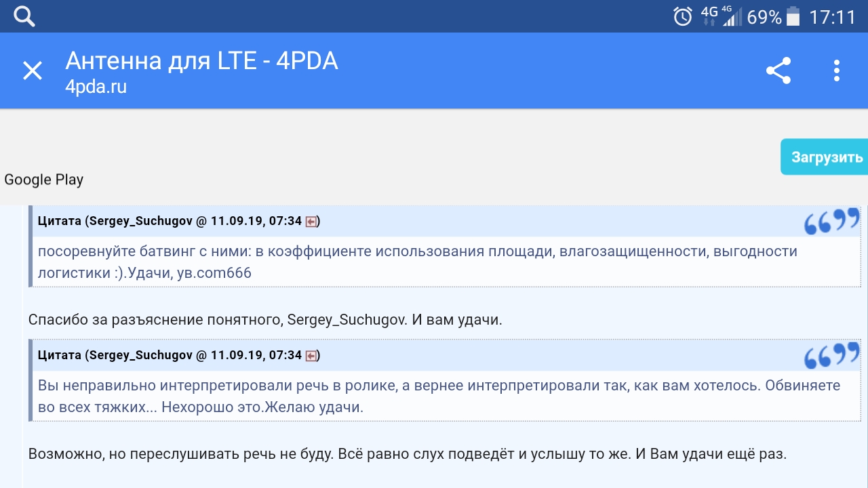The height and width of the screenshot is (488, 868).
Task: Tap the quote text "посоревнуйте батвинг с ними"
Action: click(418, 262)
